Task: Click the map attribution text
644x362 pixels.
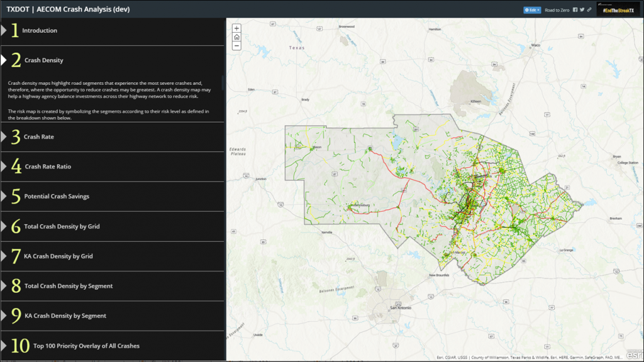Action: click(529, 358)
